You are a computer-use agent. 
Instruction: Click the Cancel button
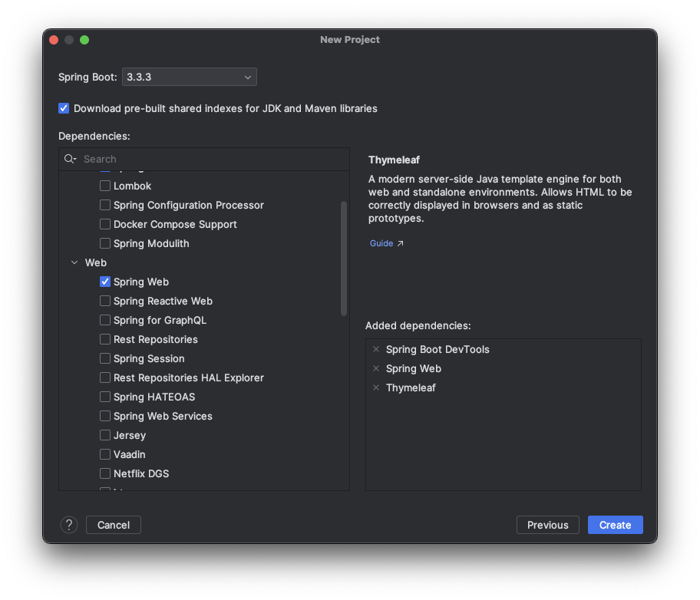point(114,525)
